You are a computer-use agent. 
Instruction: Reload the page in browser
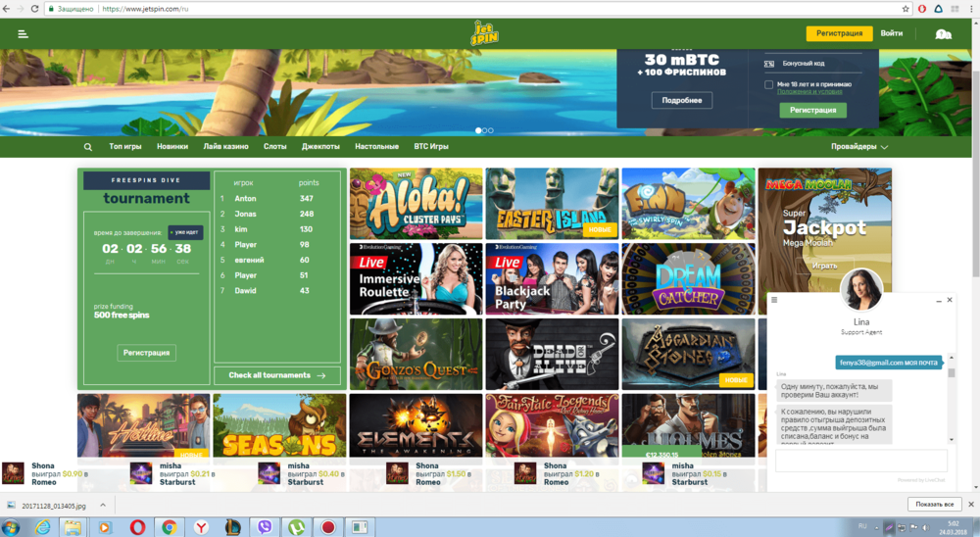pos(34,9)
